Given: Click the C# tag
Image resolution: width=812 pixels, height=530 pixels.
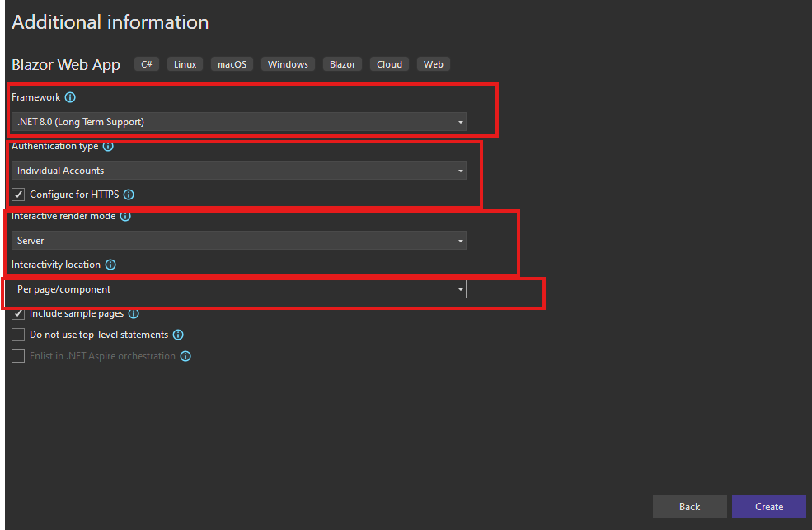Looking at the screenshot, I should (x=147, y=64).
